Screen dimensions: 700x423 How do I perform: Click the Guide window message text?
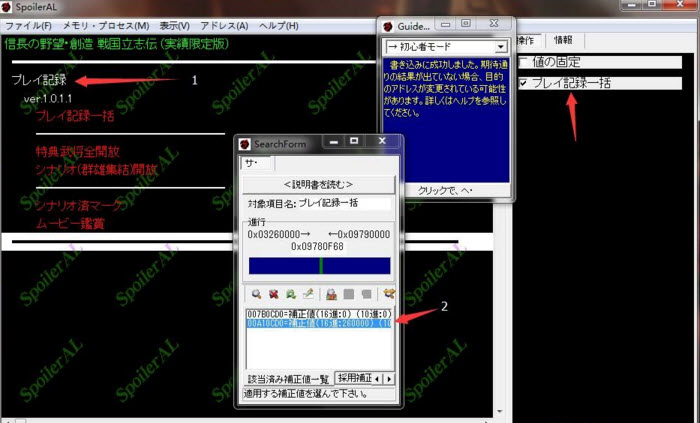(x=445, y=88)
